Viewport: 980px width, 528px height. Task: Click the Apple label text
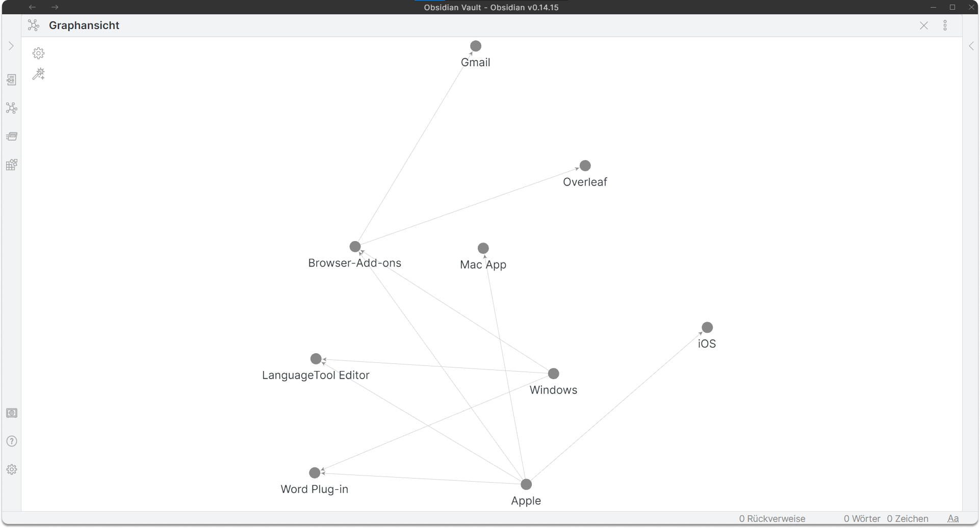point(526,501)
